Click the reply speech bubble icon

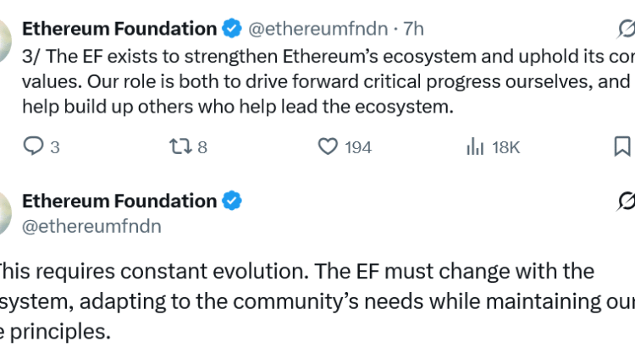point(32,146)
